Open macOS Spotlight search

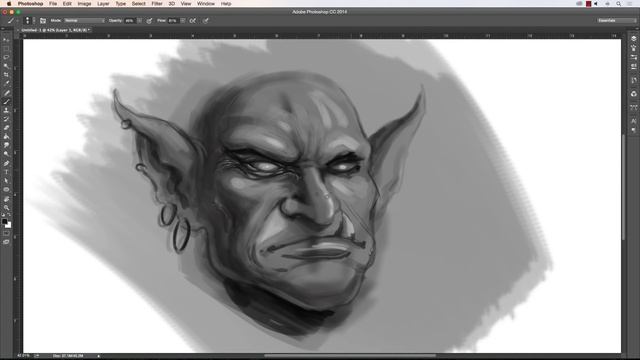(619, 4)
